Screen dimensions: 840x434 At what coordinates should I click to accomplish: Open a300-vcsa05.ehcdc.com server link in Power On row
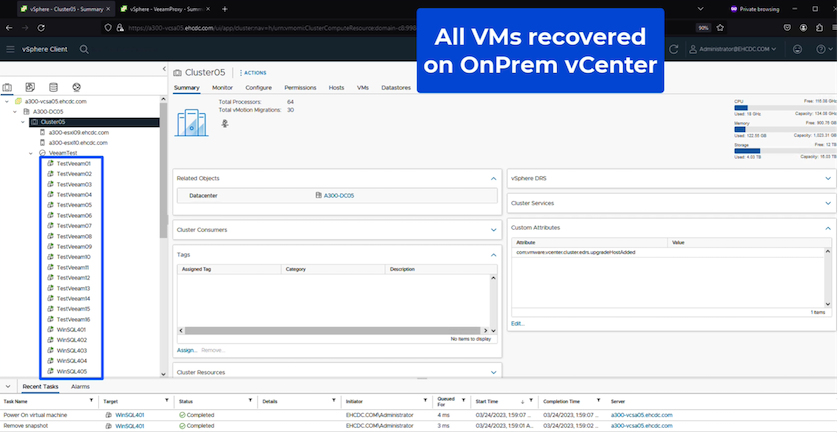pyautogui.click(x=641, y=415)
